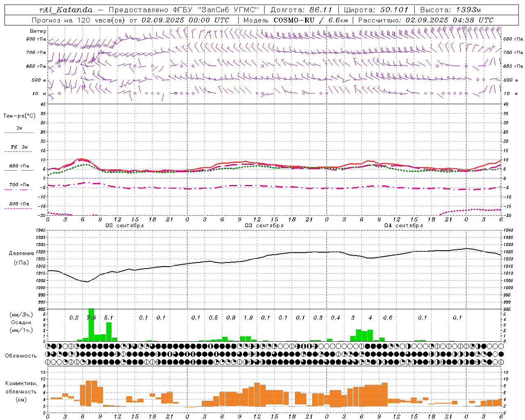
Task: Click the 0.5 precipitation total value
Action: click(213, 318)
